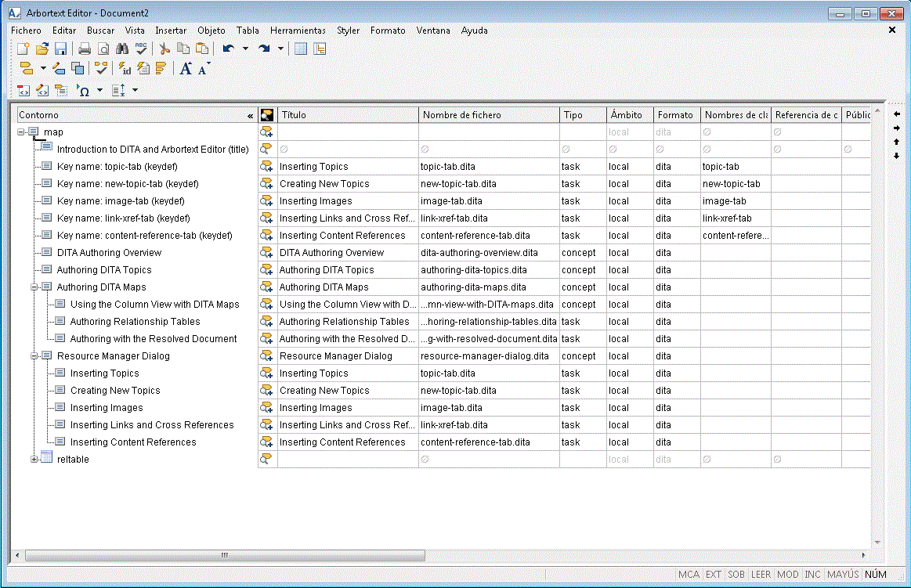
Task: Open the Redo history dropdown arrow
Action: coord(280,49)
